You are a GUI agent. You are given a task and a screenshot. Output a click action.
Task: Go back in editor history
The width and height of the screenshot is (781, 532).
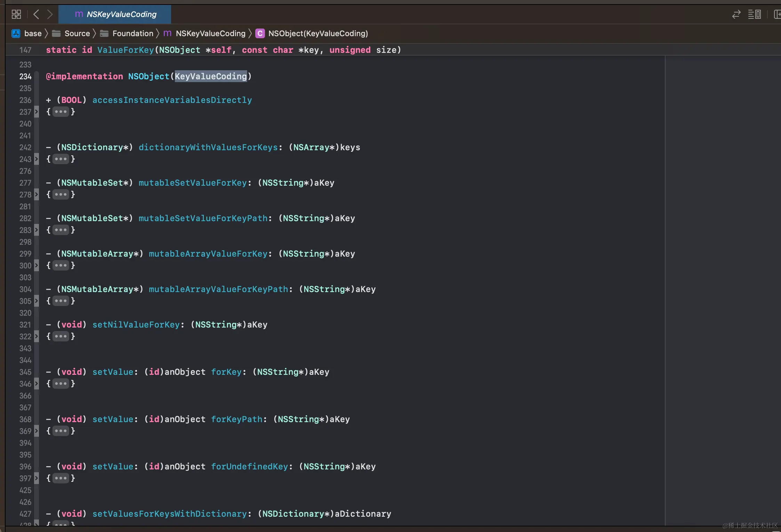pos(36,14)
